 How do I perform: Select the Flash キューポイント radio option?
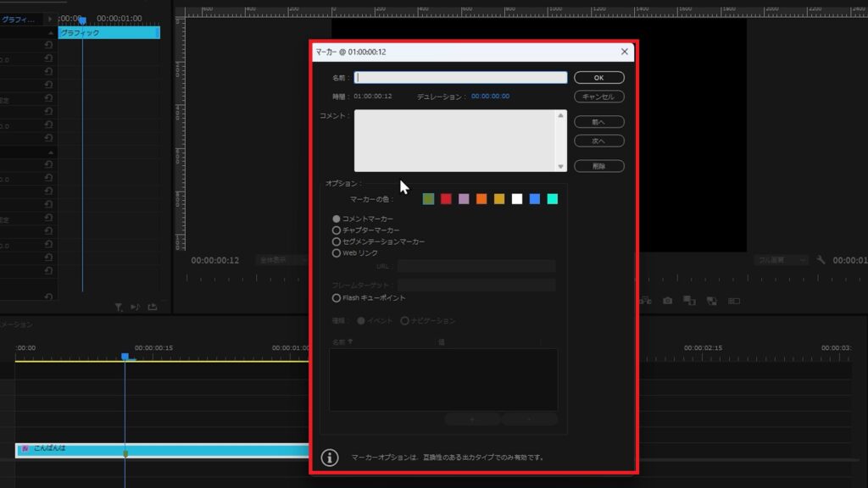point(336,297)
